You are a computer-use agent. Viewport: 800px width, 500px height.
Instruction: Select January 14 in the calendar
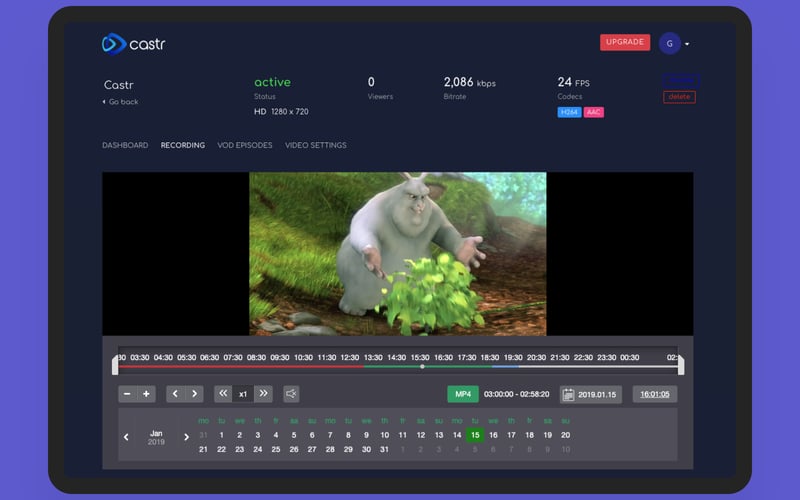tap(457, 435)
